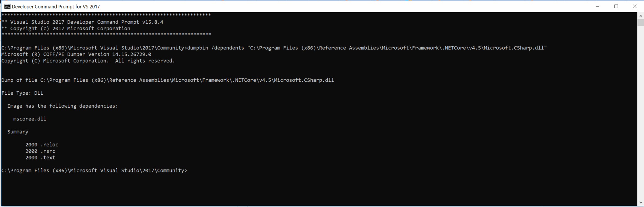Click the scrollbar down arrow
This screenshot has height=207, width=644.
(641, 203)
